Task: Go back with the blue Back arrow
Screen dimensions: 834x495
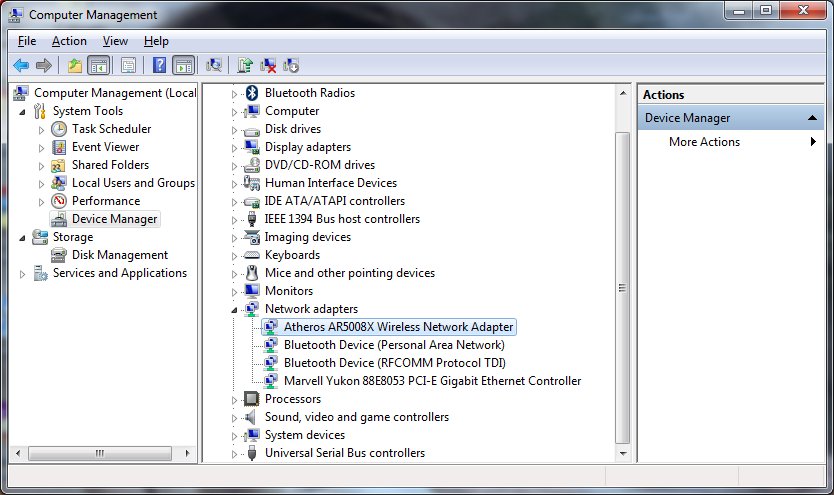Action: pos(21,65)
